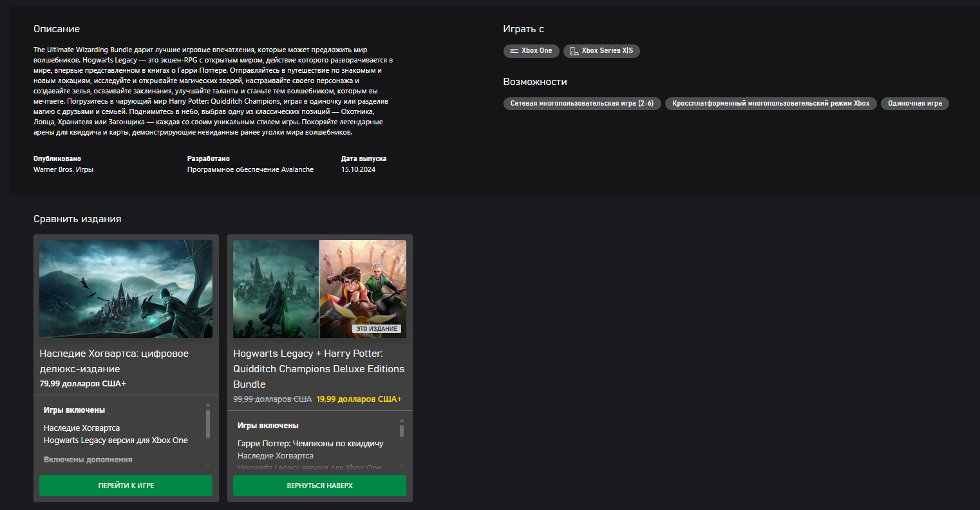Click the Xbox One console icon
The width and height of the screenshot is (980, 510).
[x=514, y=51]
